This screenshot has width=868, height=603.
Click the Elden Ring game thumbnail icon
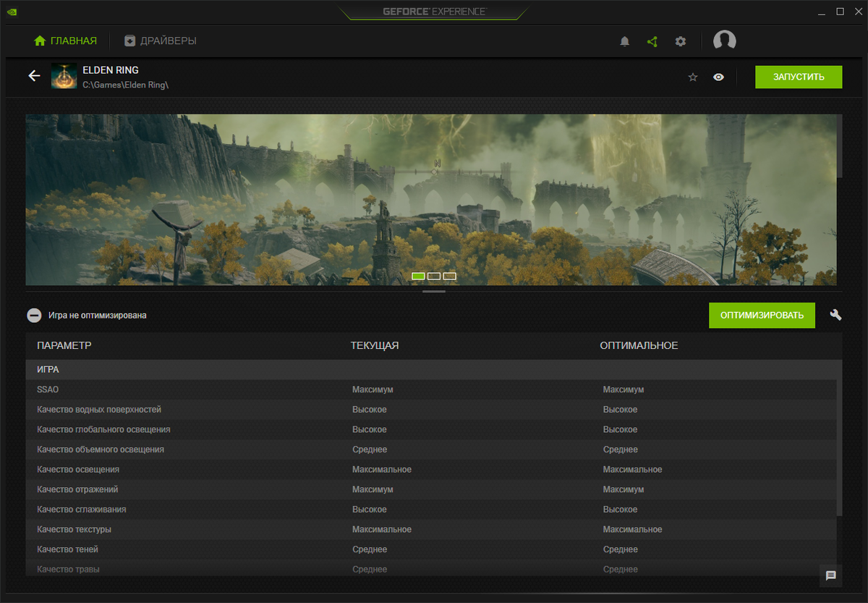(64, 76)
